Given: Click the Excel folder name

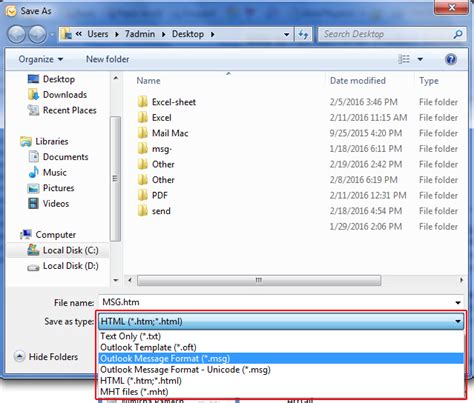Looking at the screenshot, I should pos(162,117).
